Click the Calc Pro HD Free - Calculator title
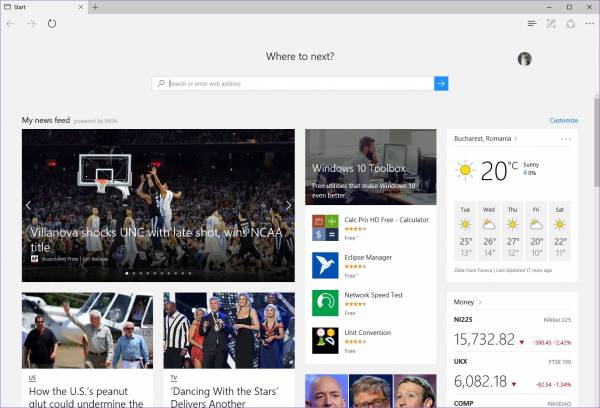This screenshot has height=408, width=600. [386, 220]
